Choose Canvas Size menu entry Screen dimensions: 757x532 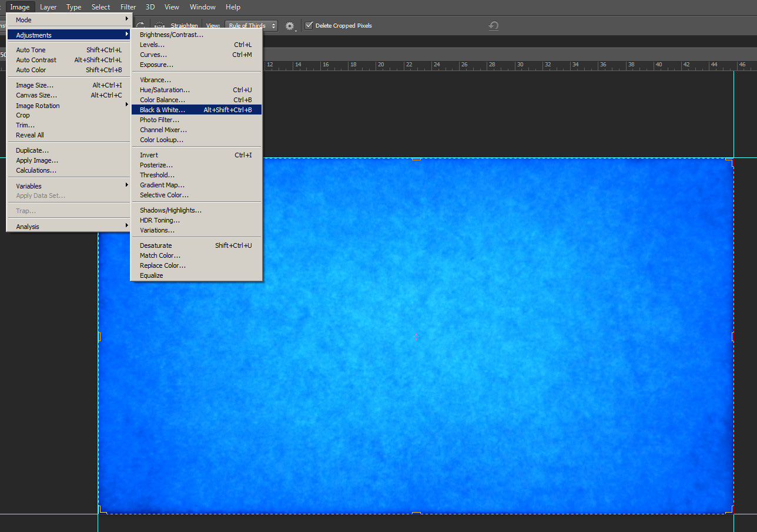click(36, 95)
